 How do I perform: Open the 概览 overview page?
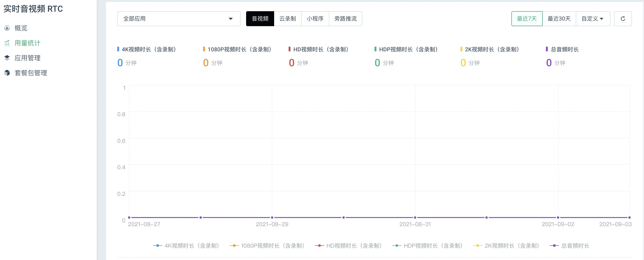21,28
